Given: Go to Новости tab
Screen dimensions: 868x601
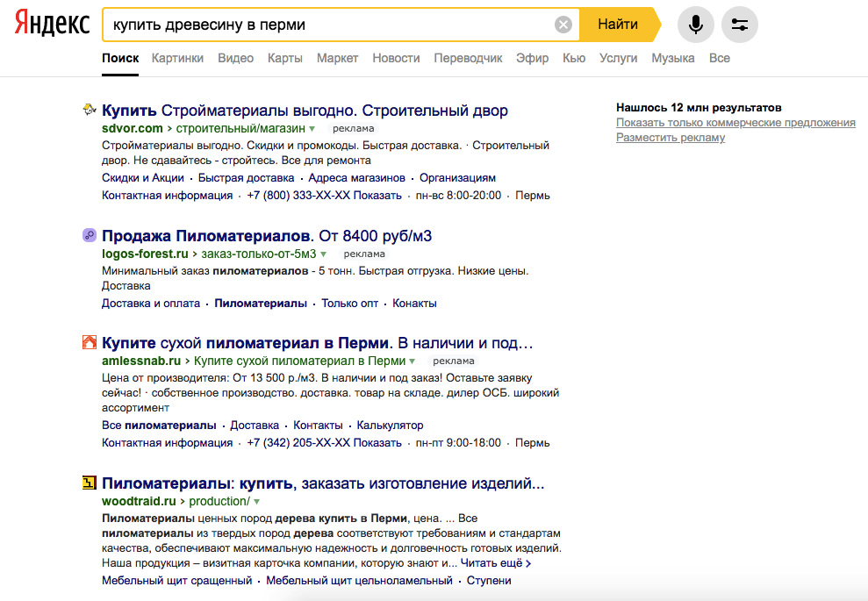Looking at the screenshot, I should 396,58.
